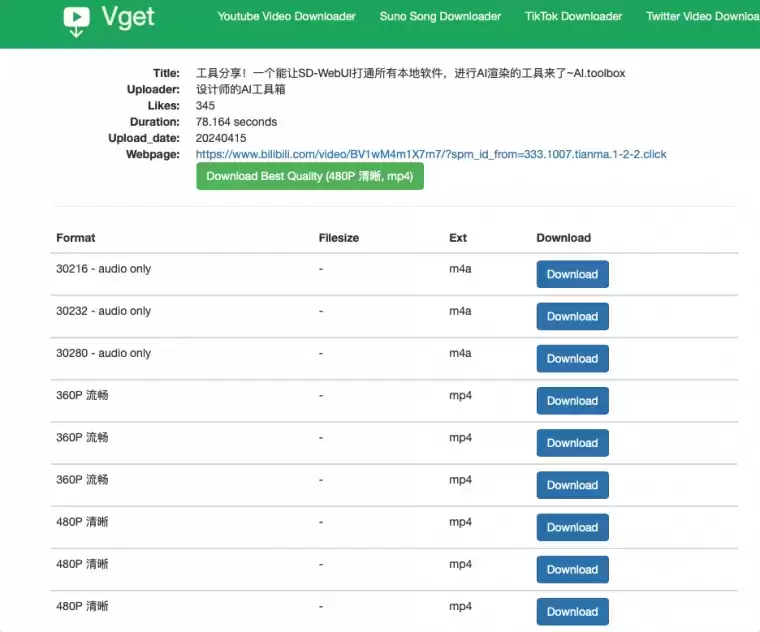
Task: Download the second 480P 清晰 mp4
Action: (572, 569)
